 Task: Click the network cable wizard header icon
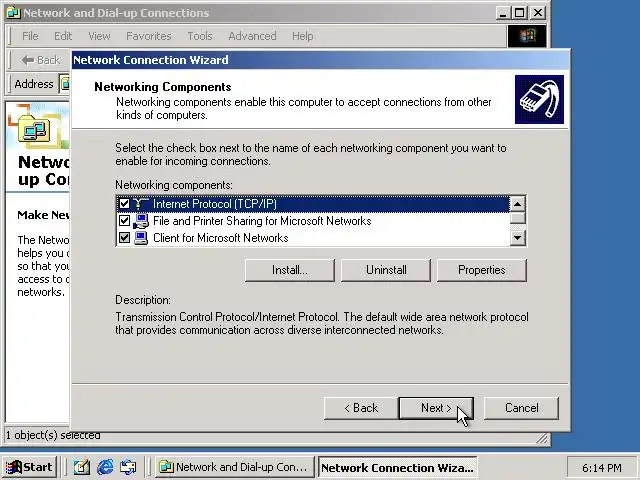click(539, 99)
